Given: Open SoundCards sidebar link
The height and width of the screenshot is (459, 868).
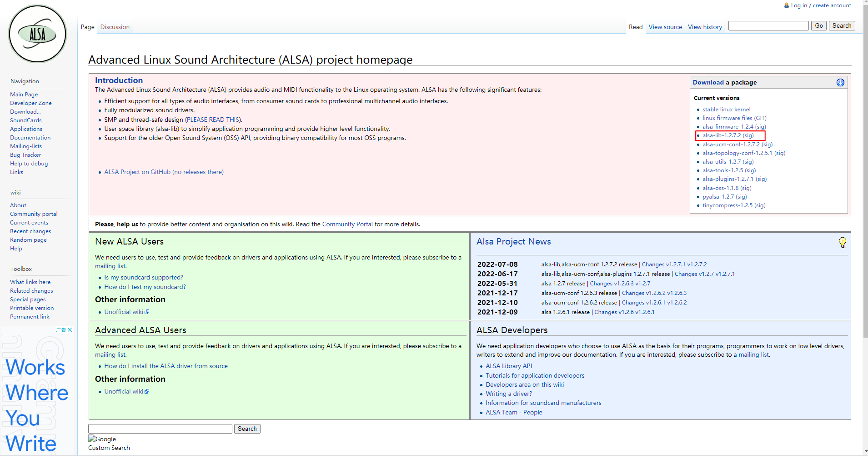Looking at the screenshot, I should click(26, 120).
